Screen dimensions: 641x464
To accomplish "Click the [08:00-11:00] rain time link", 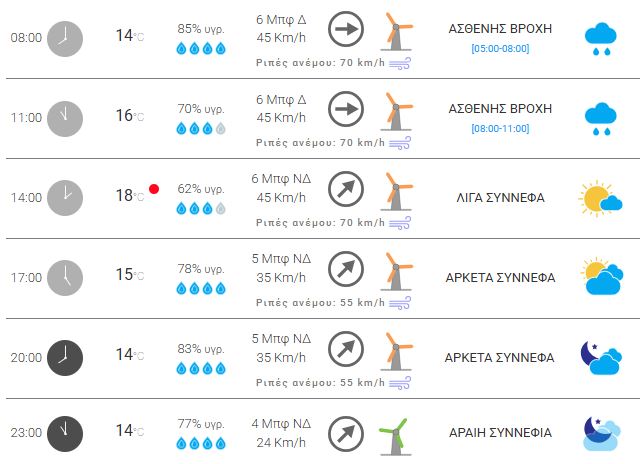I will click(500, 128).
